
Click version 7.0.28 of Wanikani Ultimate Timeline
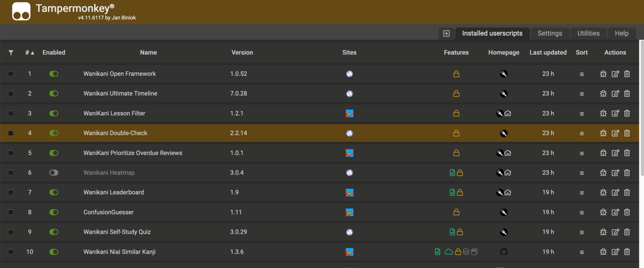pos(238,93)
